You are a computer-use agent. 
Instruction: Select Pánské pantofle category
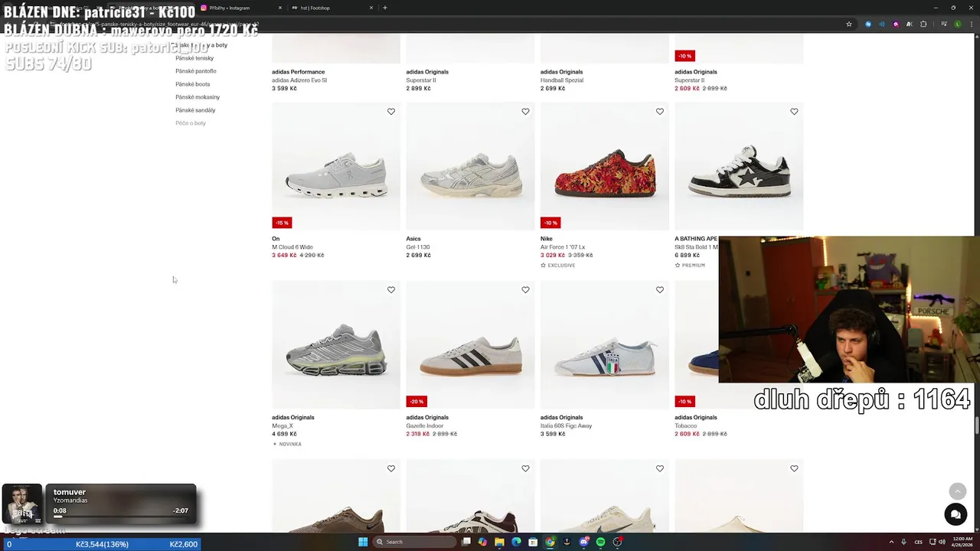coord(196,71)
